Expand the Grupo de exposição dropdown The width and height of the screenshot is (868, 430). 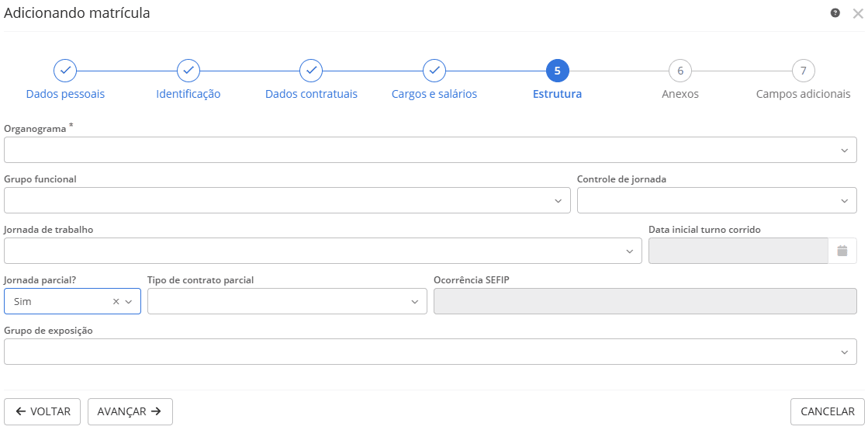point(431,352)
